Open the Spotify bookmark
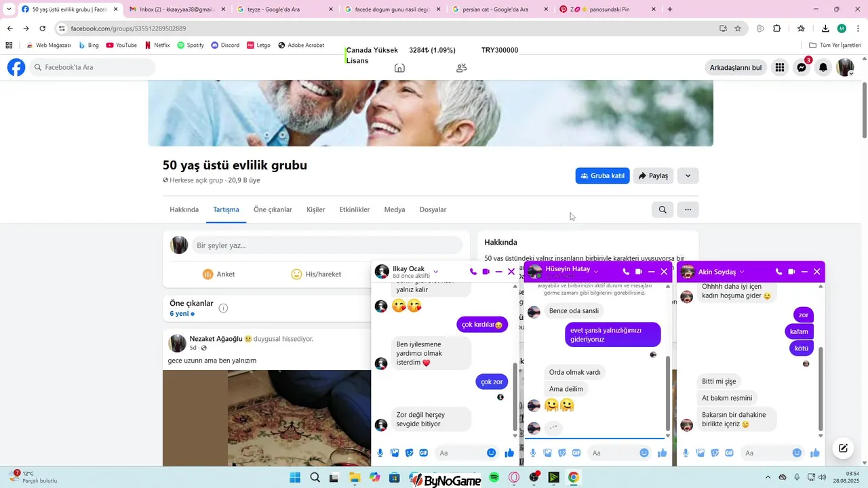The width and height of the screenshot is (868, 488). coord(191,45)
